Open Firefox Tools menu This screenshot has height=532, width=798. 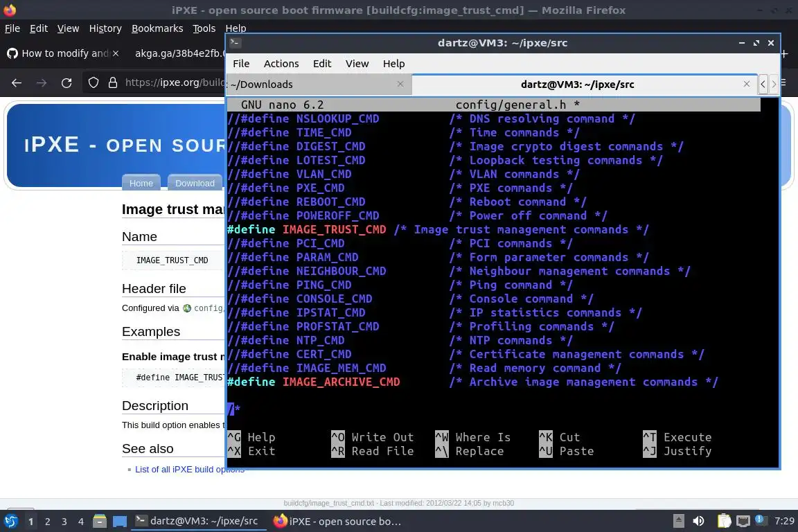[204, 28]
